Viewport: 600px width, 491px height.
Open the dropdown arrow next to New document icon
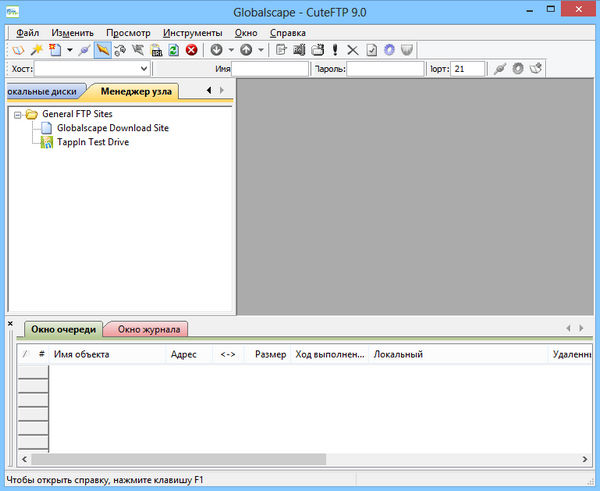point(69,49)
